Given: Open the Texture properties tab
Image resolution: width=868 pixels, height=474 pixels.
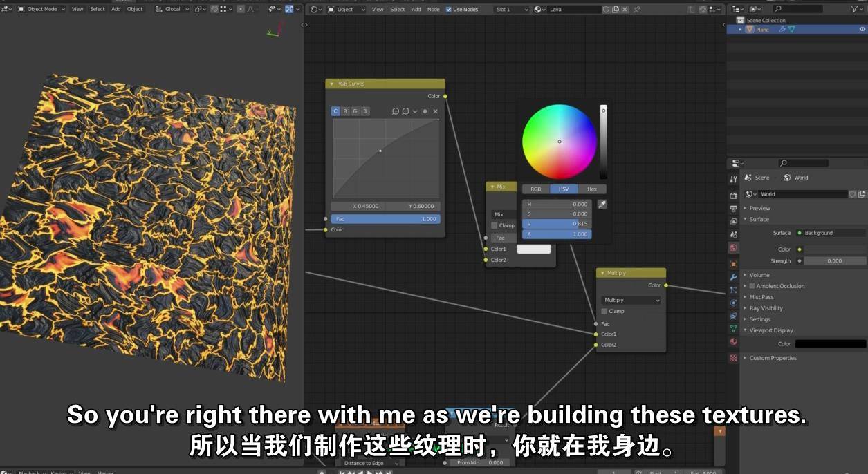Looking at the screenshot, I should pos(733,358).
